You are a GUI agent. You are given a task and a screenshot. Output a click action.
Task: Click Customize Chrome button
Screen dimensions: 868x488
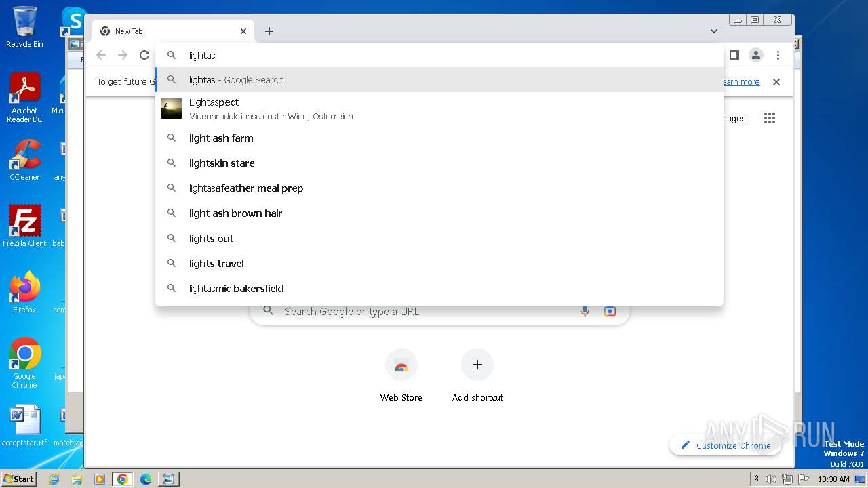pyautogui.click(x=726, y=445)
